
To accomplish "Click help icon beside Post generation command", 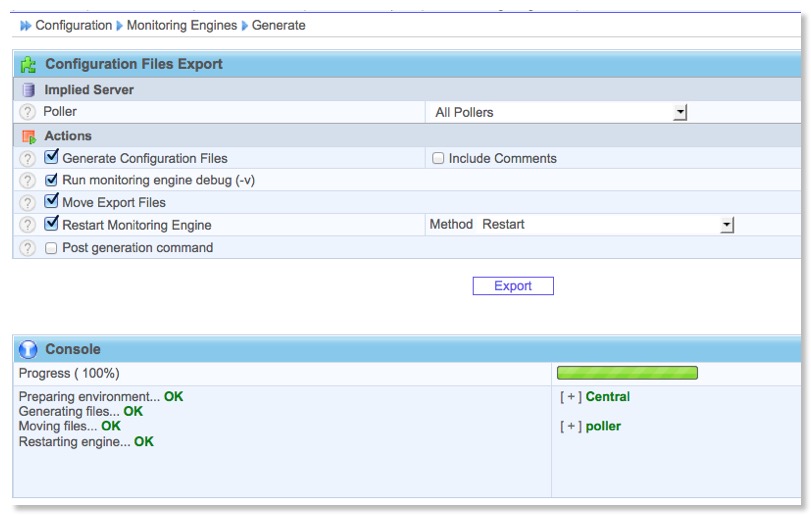I will (28, 248).
